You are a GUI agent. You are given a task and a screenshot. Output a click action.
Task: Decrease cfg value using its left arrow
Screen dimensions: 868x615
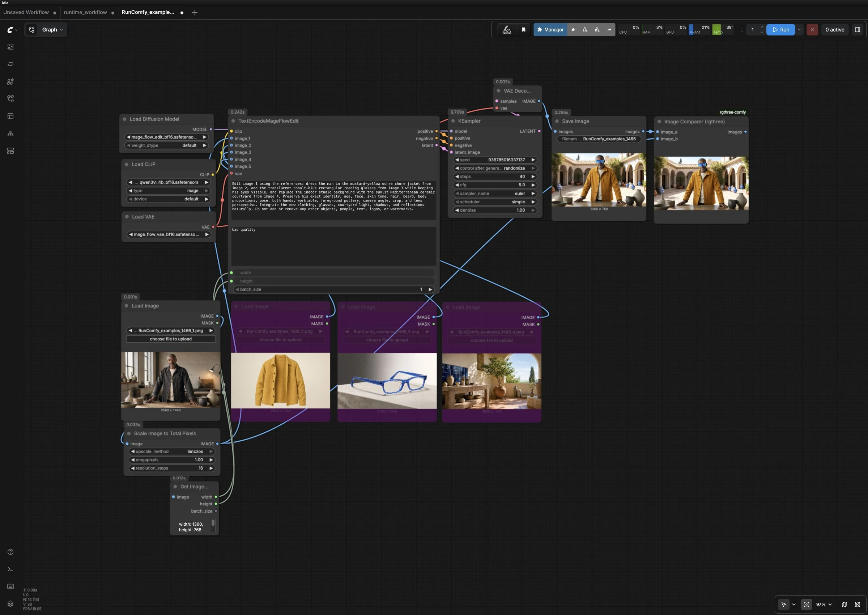click(x=457, y=185)
